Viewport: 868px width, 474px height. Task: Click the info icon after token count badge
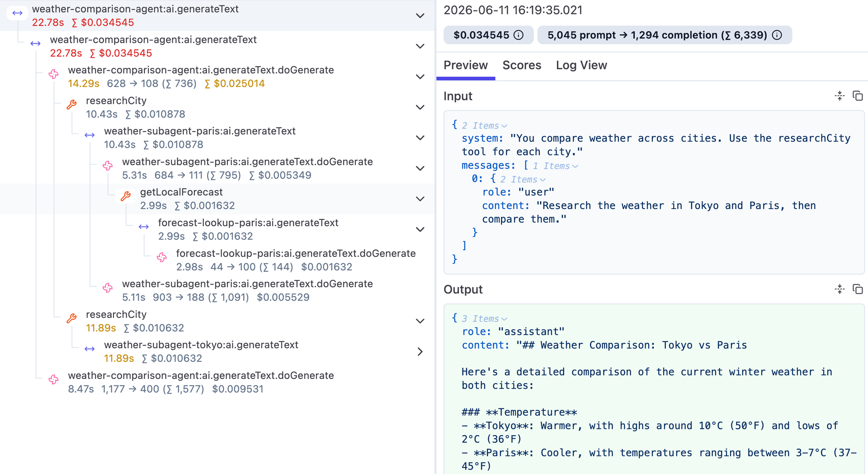777,35
